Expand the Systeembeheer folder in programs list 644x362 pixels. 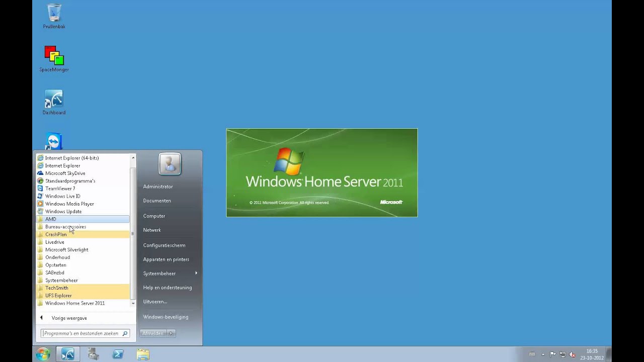pyautogui.click(x=83, y=281)
